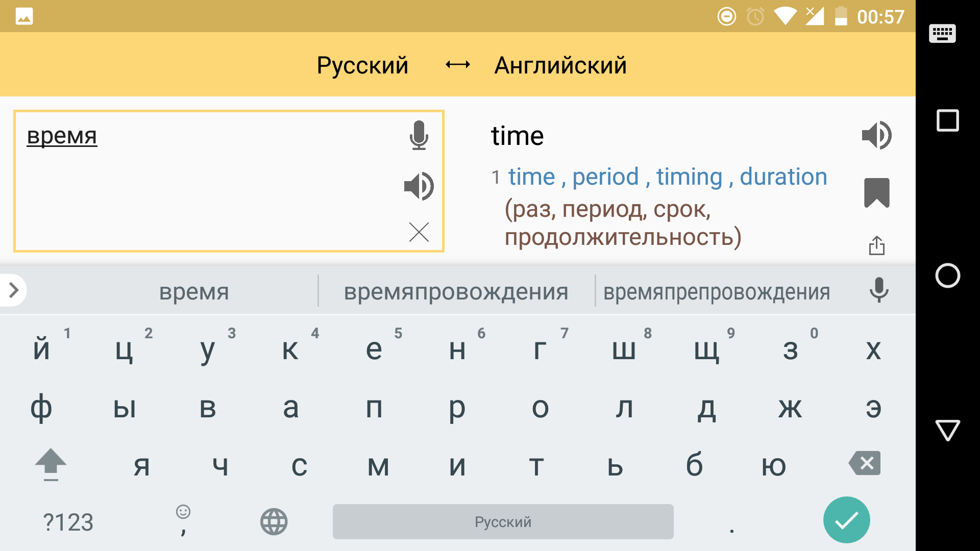This screenshot has width=980, height=551.
Task: Tap the а key
Action: click(290, 408)
